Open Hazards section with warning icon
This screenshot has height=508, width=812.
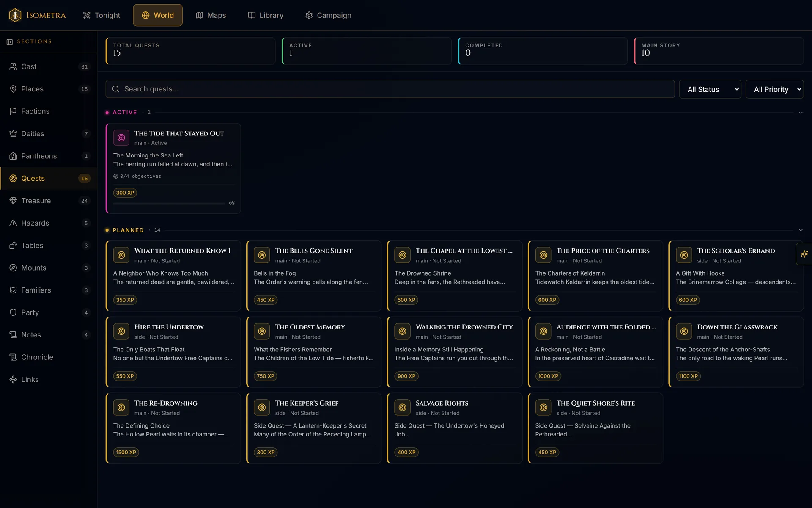tap(49, 223)
